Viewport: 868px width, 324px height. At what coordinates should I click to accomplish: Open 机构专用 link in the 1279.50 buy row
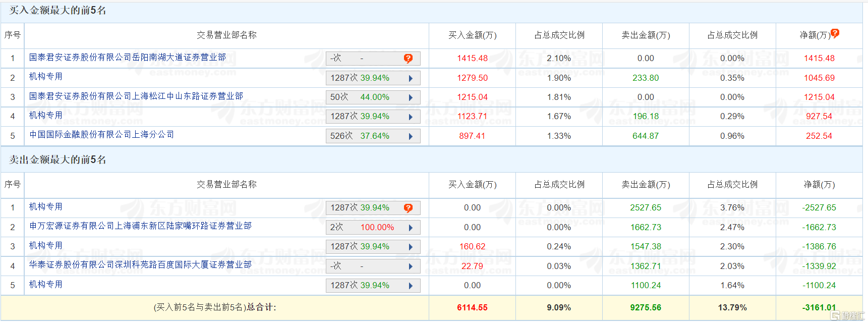pos(46,76)
